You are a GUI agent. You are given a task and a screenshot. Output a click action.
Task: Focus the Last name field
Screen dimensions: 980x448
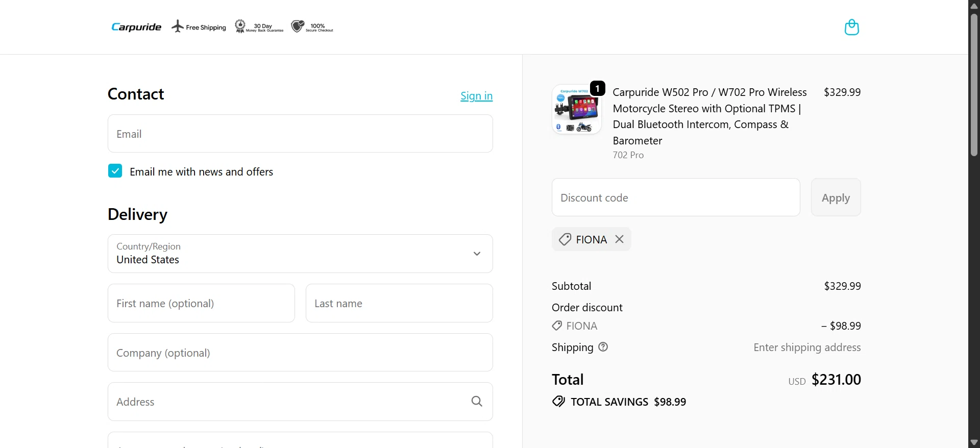point(399,303)
